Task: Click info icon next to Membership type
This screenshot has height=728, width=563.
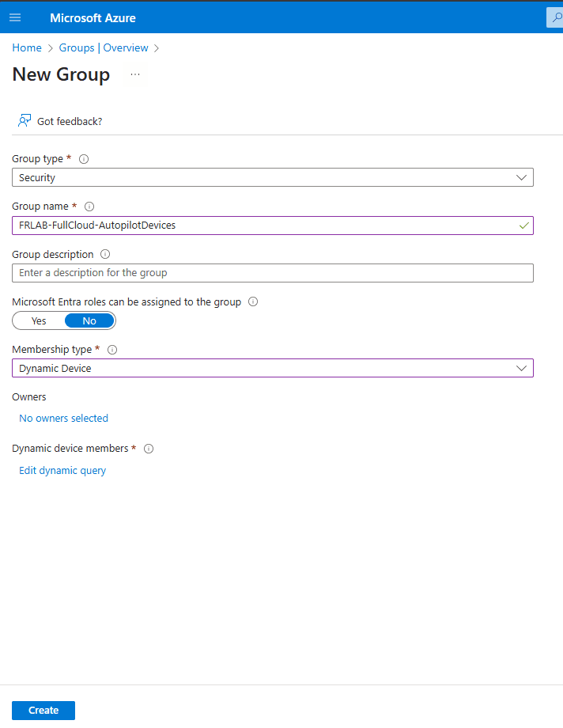Action: tap(112, 350)
